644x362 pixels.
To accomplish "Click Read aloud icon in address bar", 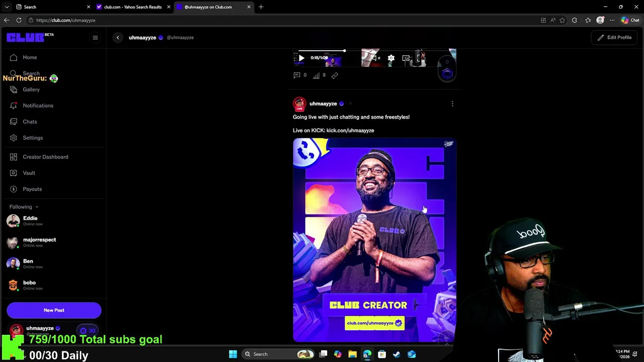I will coord(552,20).
